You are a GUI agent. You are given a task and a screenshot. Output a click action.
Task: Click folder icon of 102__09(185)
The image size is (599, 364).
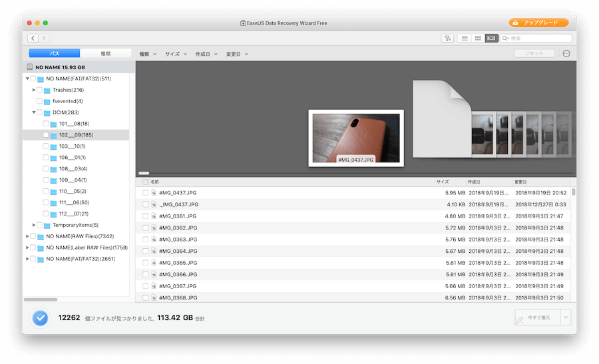click(53, 135)
